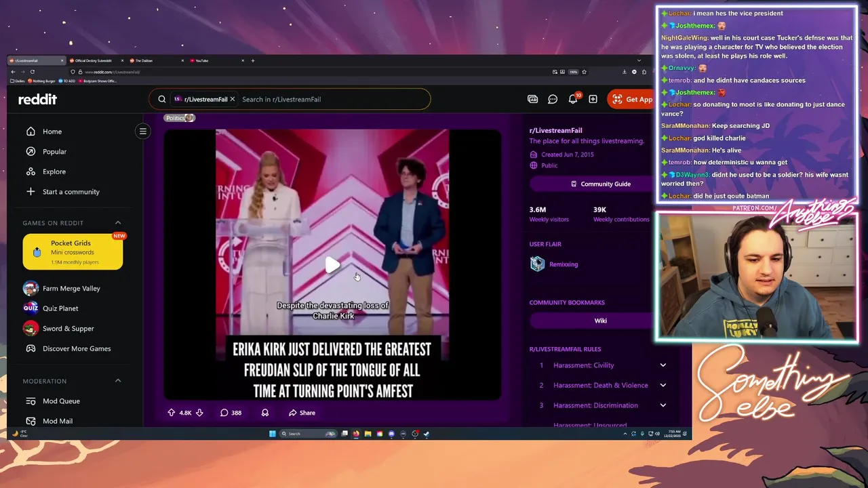This screenshot has width=868, height=488.
Task: Click the Get App button
Action: pos(631,99)
